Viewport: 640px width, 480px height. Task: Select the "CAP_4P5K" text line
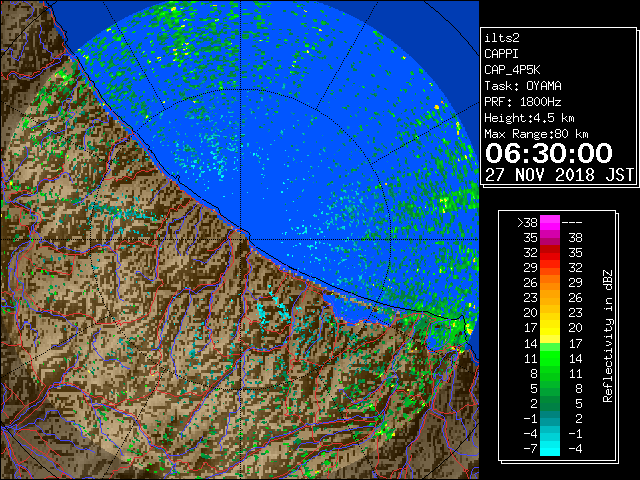click(x=512, y=70)
